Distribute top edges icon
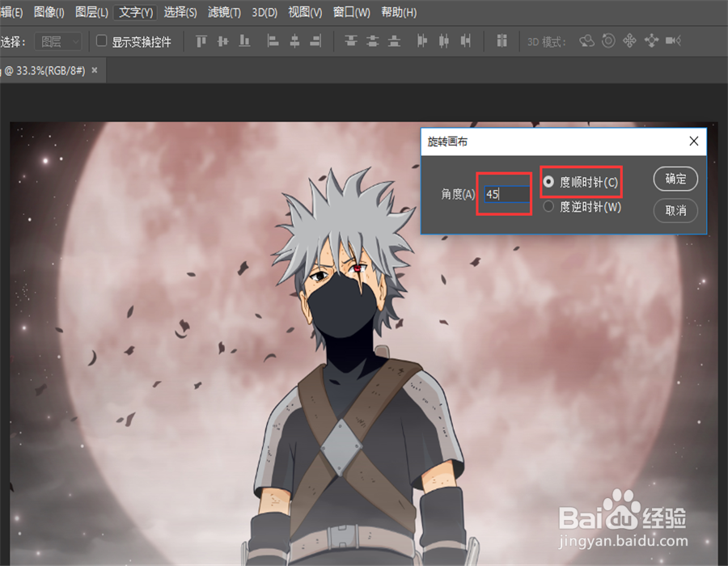728x566 pixels. 351,41
